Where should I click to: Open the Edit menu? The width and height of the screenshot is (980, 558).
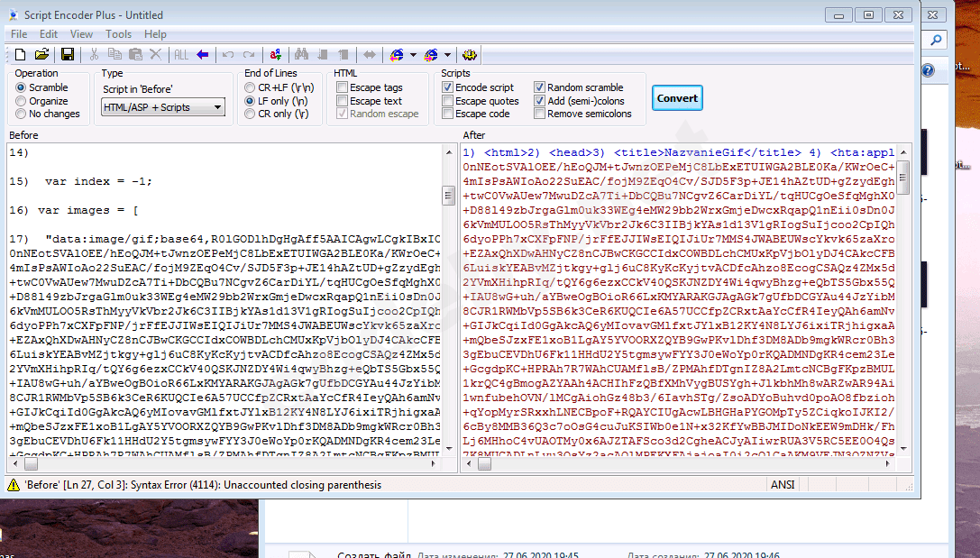click(49, 33)
